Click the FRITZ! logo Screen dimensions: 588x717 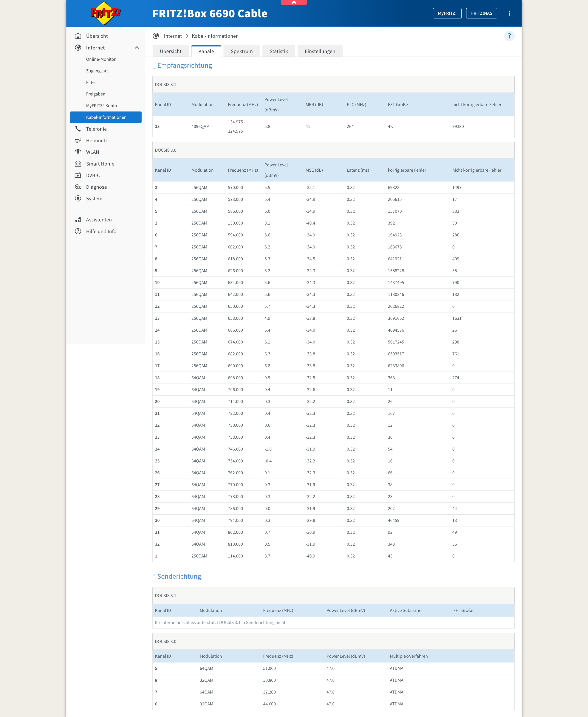coord(105,13)
